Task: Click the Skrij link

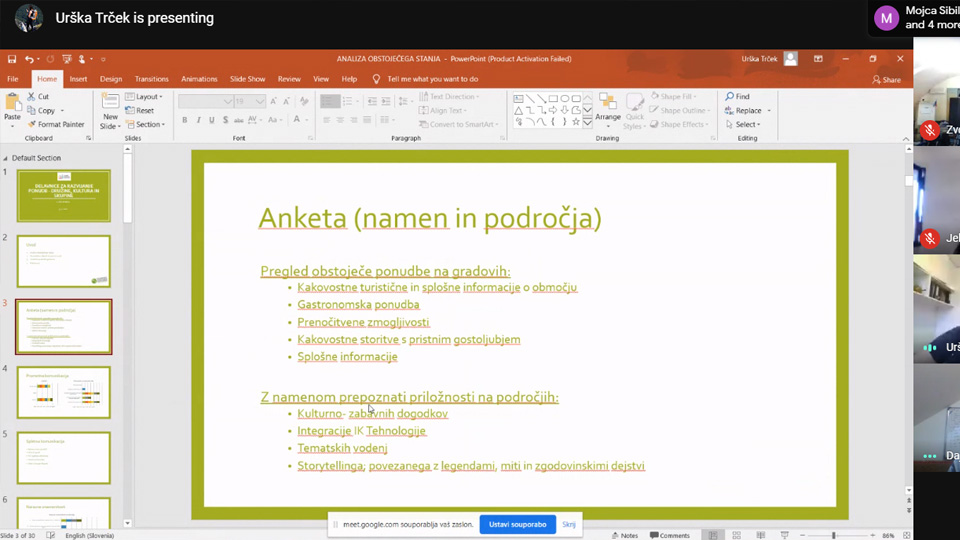Action: [x=568, y=524]
